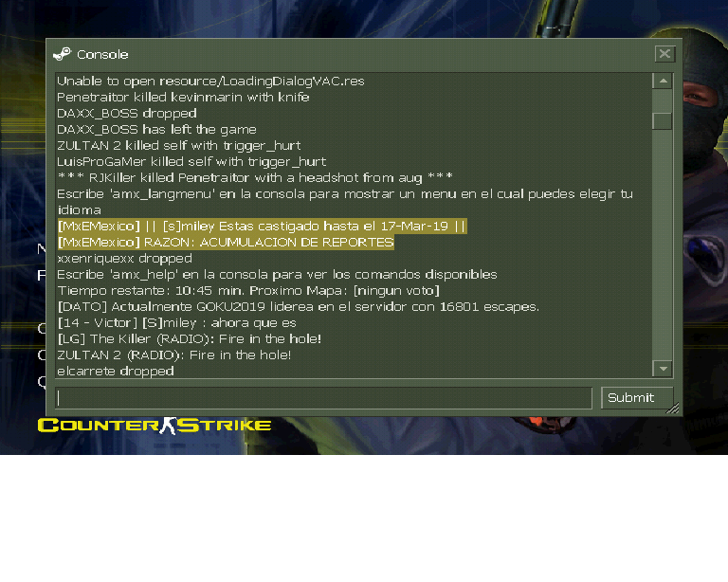This screenshot has width=728, height=582.
Task: Select the highlighted castigado hasta el 17-Mar-19 line
Action: coord(262,226)
